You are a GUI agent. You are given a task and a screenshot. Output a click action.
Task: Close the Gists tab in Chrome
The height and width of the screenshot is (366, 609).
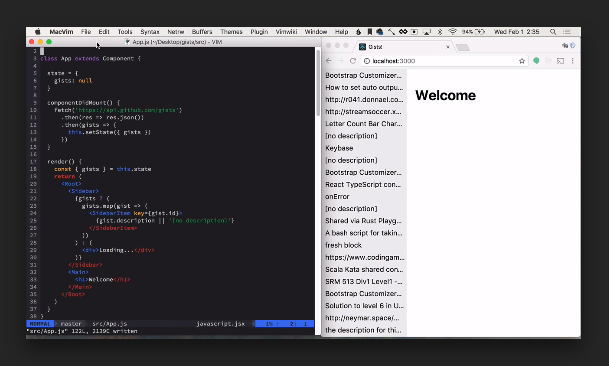tap(447, 47)
